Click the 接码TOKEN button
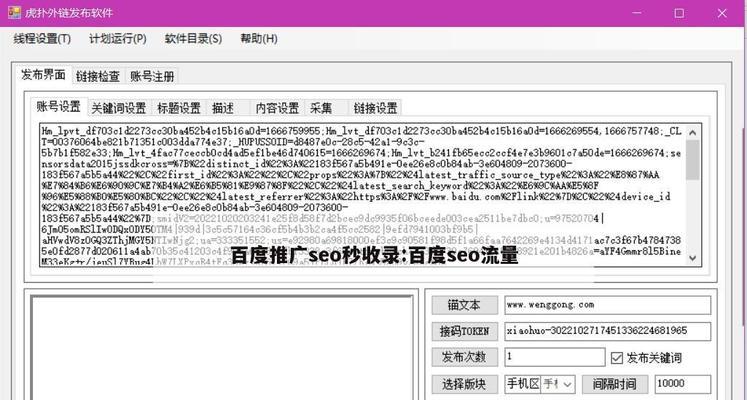Image resolution: width=747 pixels, height=400 pixels. coord(464,331)
